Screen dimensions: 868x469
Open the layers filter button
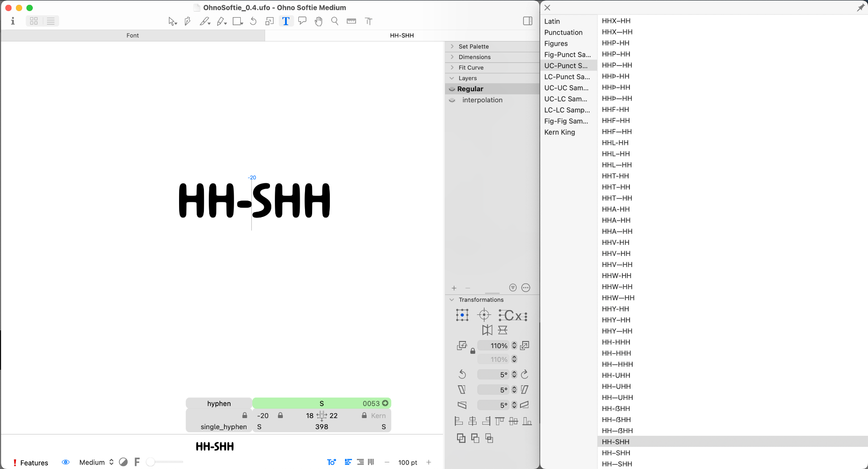pos(513,288)
